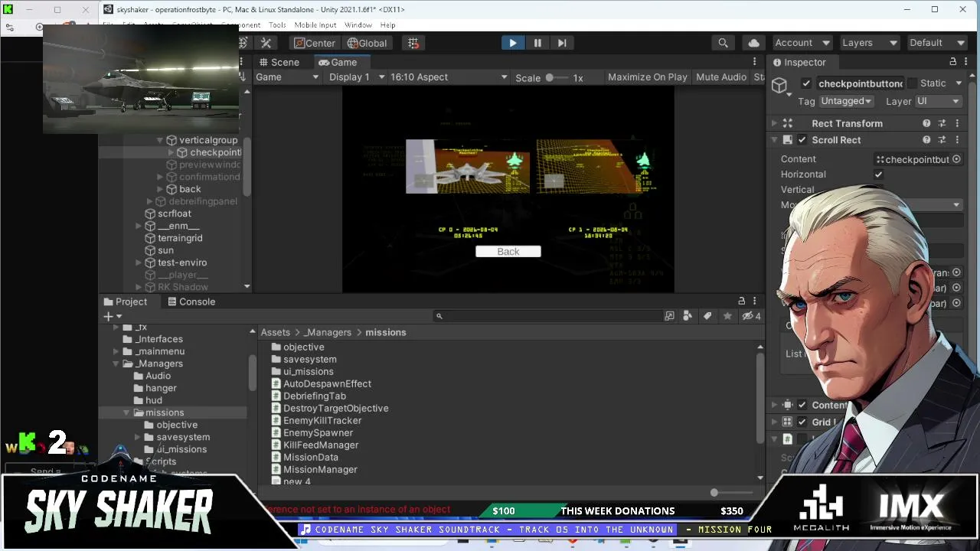Collapse the Scroll Rect component

[x=775, y=140]
